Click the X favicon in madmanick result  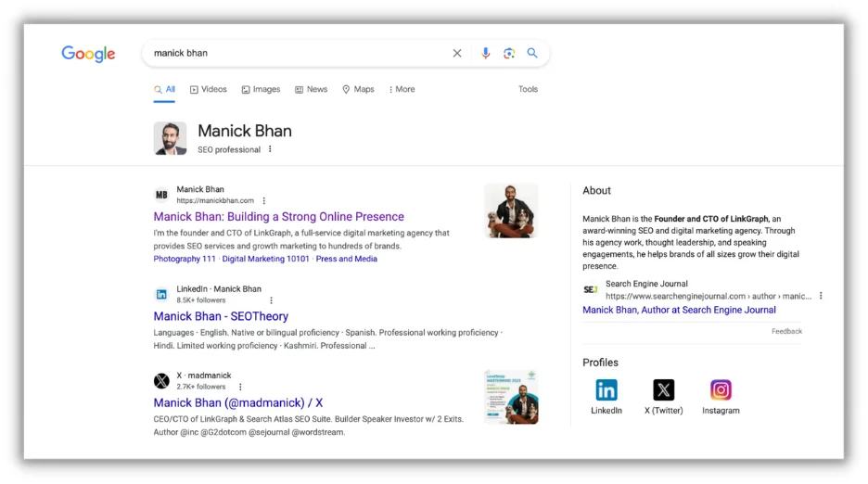[x=161, y=381]
